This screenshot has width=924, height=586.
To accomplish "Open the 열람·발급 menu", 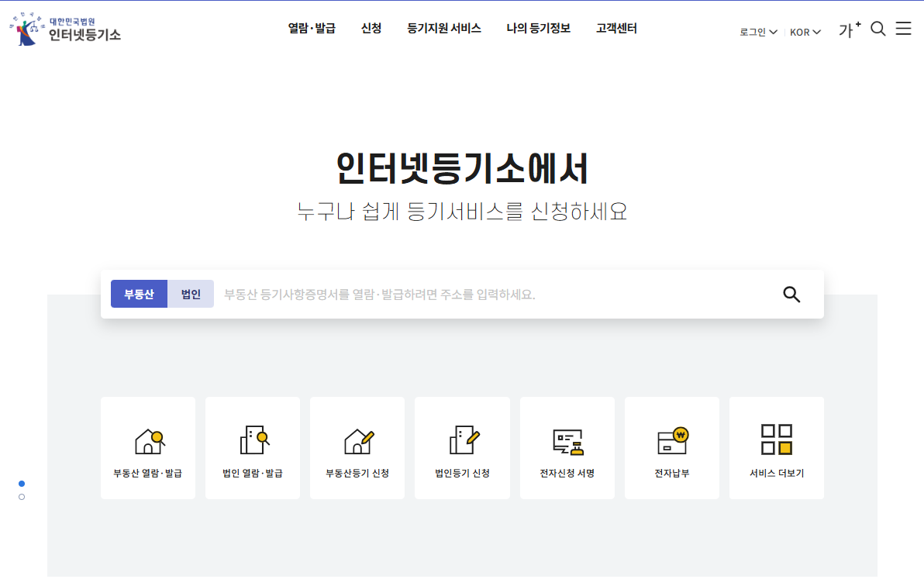I will (312, 29).
